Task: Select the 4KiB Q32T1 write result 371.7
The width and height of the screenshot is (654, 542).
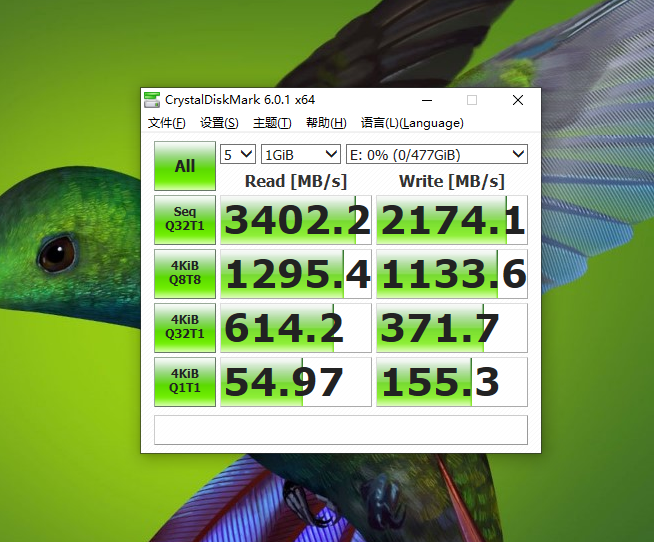Action: coord(452,328)
